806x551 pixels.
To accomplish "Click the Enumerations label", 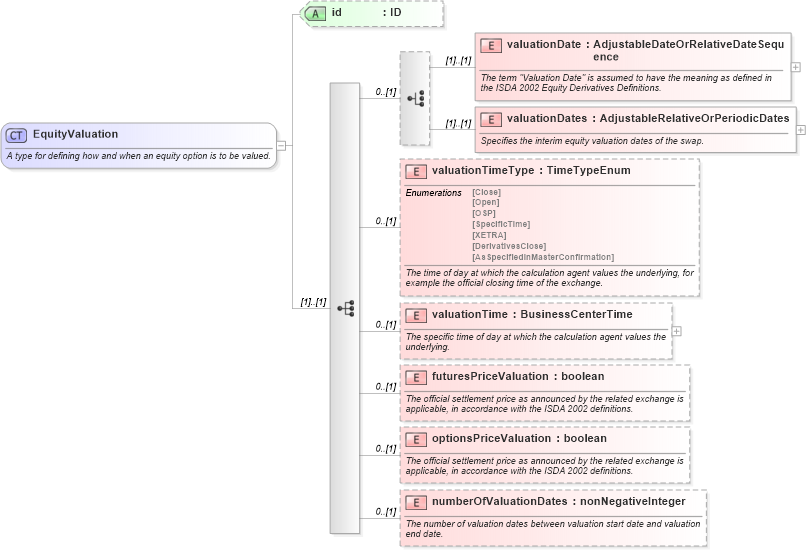I will [434, 193].
